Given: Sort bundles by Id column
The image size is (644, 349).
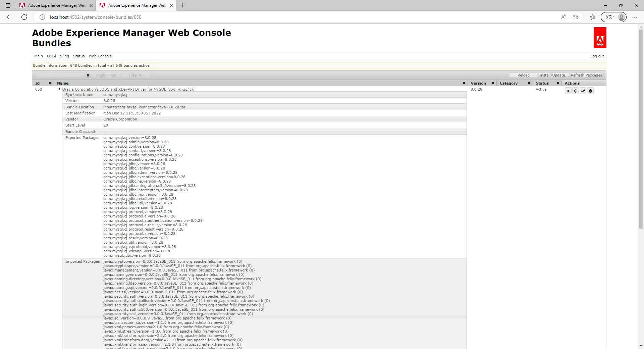Looking at the screenshot, I should pos(50,83).
